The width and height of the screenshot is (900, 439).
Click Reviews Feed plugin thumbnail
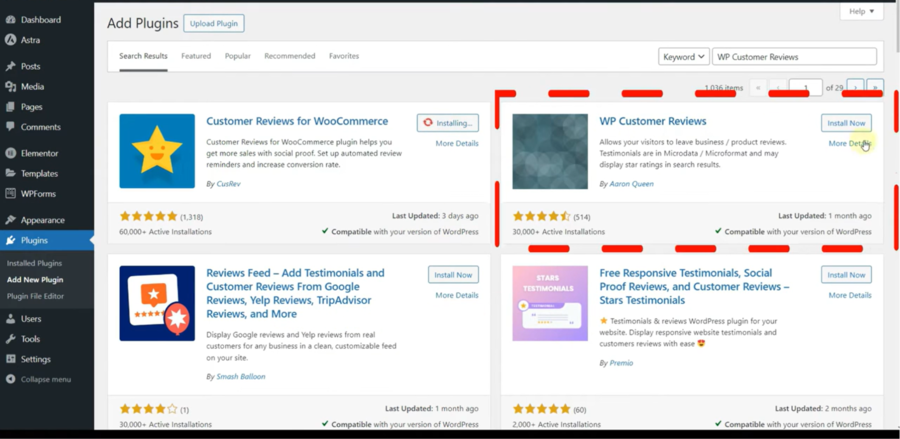(157, 303)
